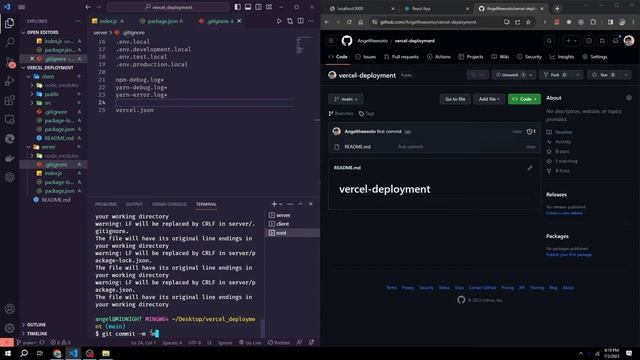Click Go to file button on GitHub
The image size is (640, 360).
455,99
